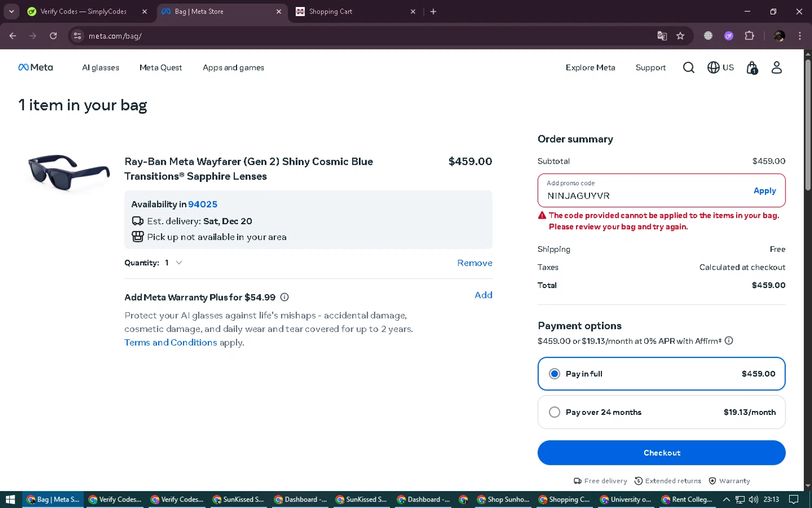Viewport: 812px width, 508px height.
Task: Open the Chrome profile avatar
Action: click(x=780, y=36)
